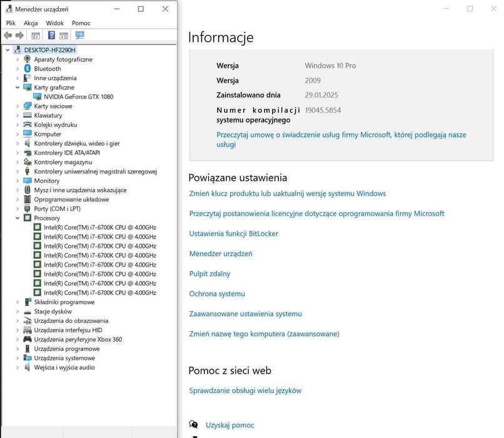Collapse the DESKTOP-HF2290H root node

pos(8,50)
